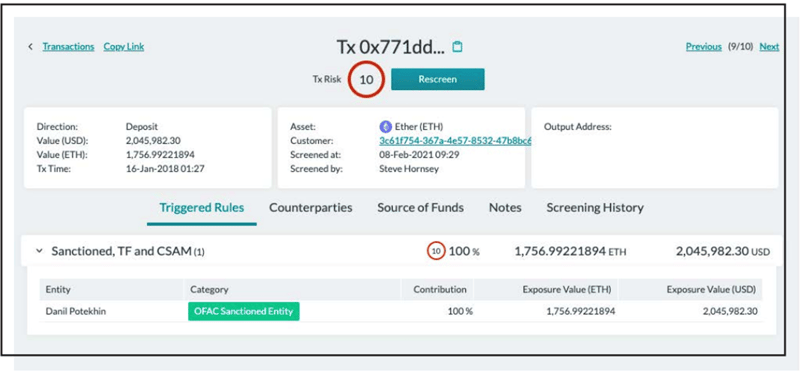The height and width of the screenshot is (375, 800).
Task: Select the Danil Potekhin entity cell
Action: coord(76,311)
